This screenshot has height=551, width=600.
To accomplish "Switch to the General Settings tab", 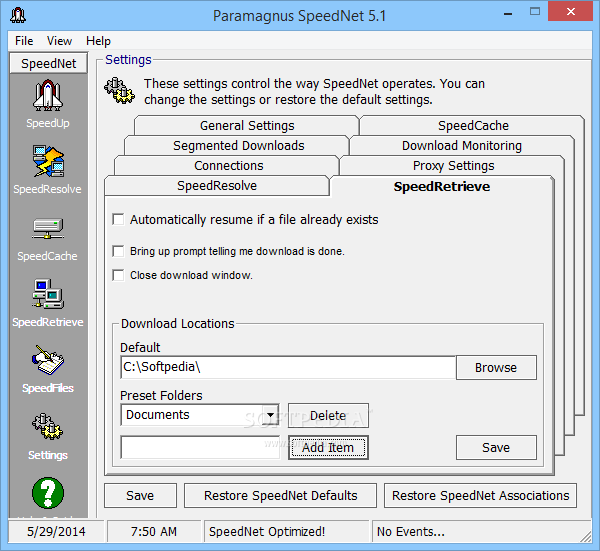I will 247,126.
